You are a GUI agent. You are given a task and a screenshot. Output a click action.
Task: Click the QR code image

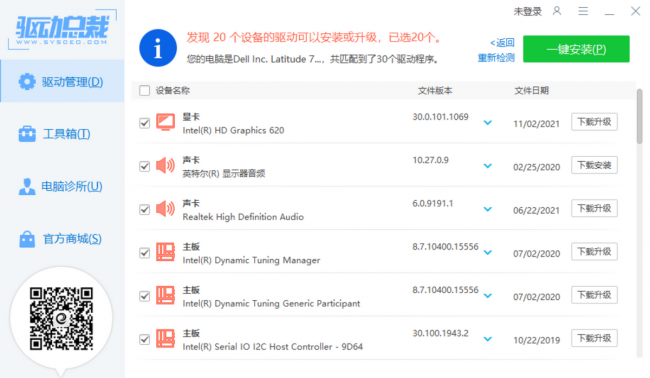tap(61, 319)
